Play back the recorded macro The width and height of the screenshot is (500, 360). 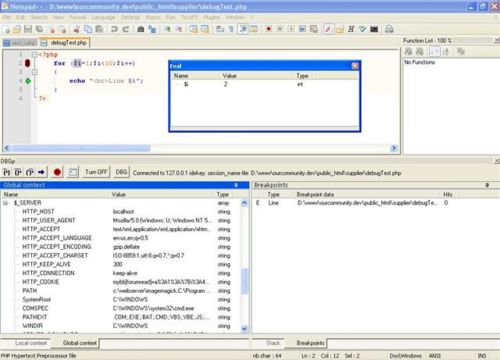point(291,29)
